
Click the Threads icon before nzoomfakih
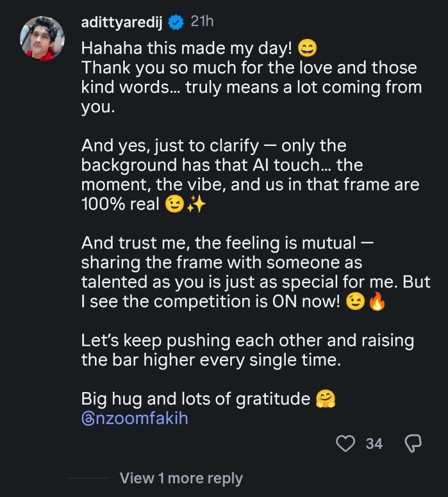pos(88,419)
